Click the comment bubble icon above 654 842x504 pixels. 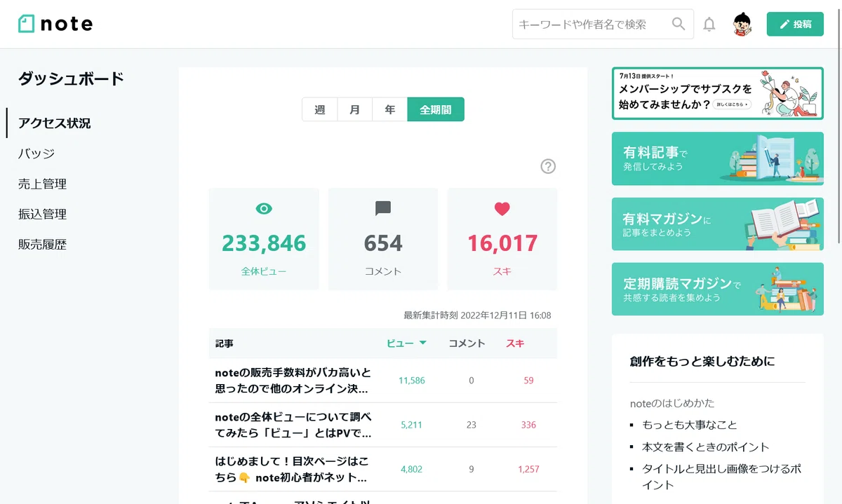coord(383,208)
